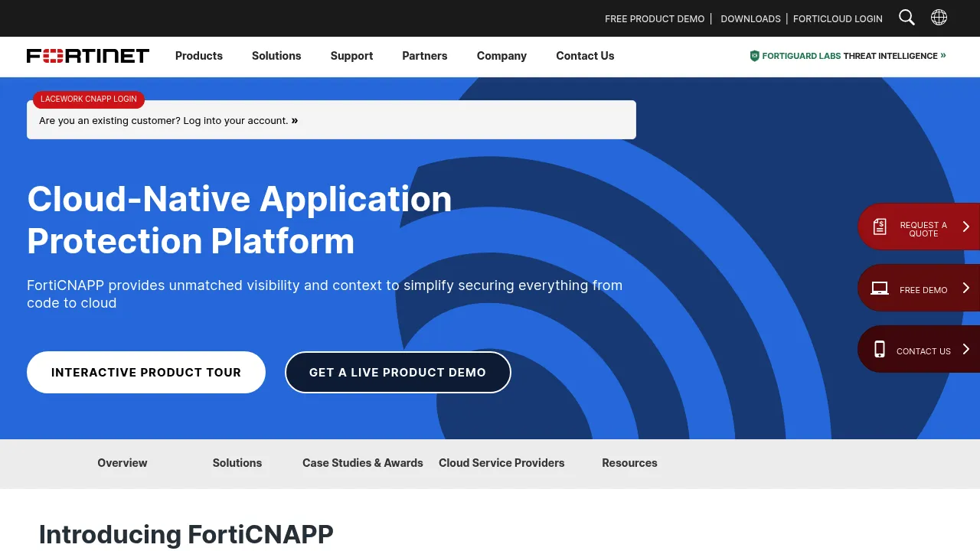
Task: Expand the Request a Quote chevron arrow
Action: pyautogui.click(x=965, y=227)
